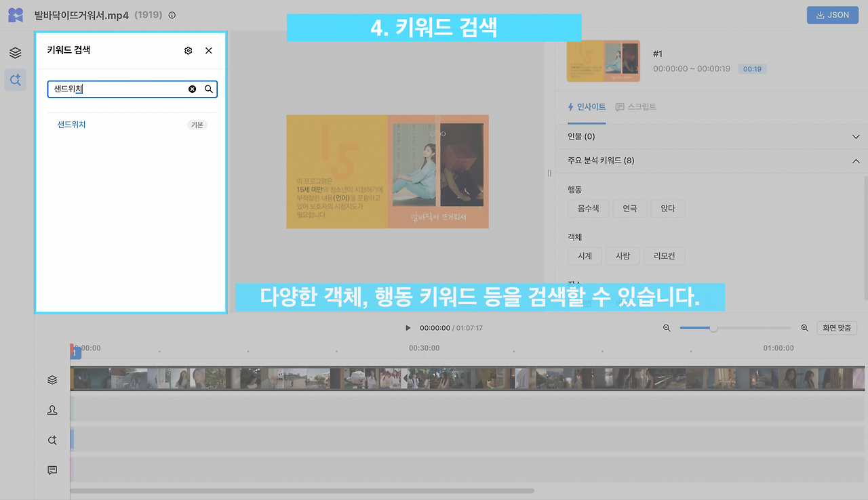The height and width of the screenshot is (500, 868).
Task: Select the person track icon beside the timeline
Action: coord(52,410)
